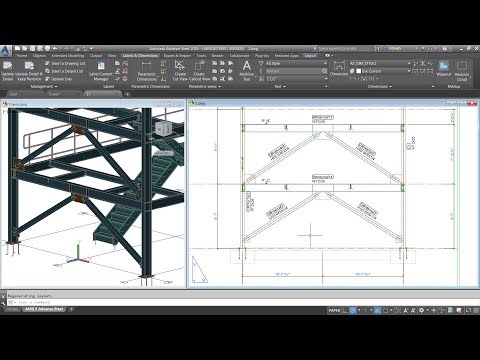The image size is (480, 360).
Task: Click the plus icon to add new layout
Action: click(71, 309)
